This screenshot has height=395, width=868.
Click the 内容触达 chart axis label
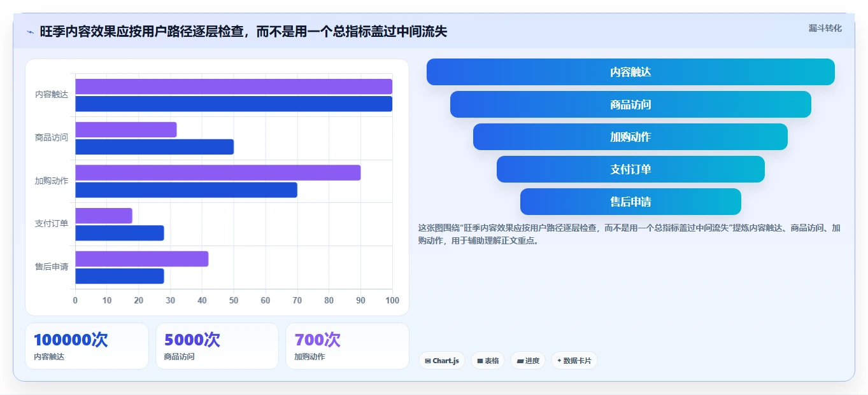click(x=52, y=94)
